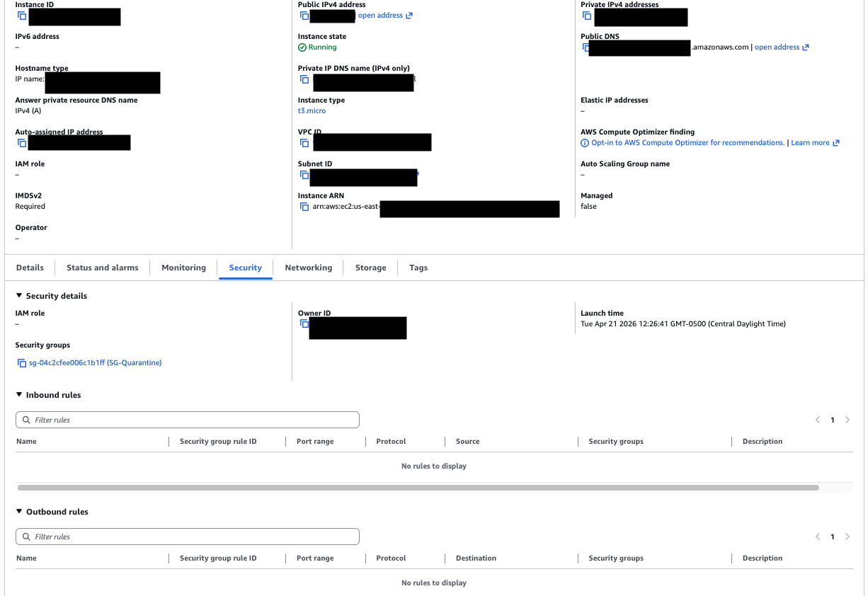Click the Inbound rules horizontal scrollbar
This screenshot has width=868, height=596.
point(418,488)
